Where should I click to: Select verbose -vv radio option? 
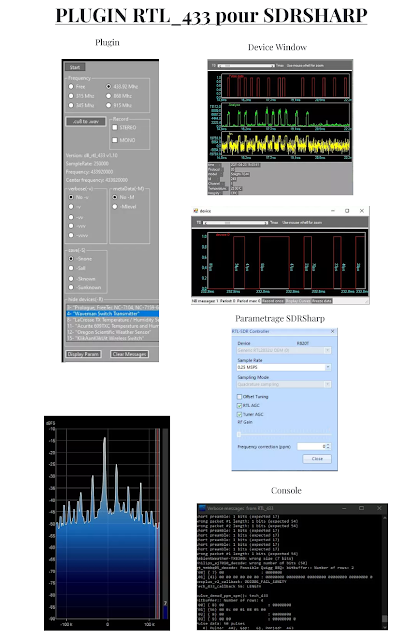click(x=71, y=217)
